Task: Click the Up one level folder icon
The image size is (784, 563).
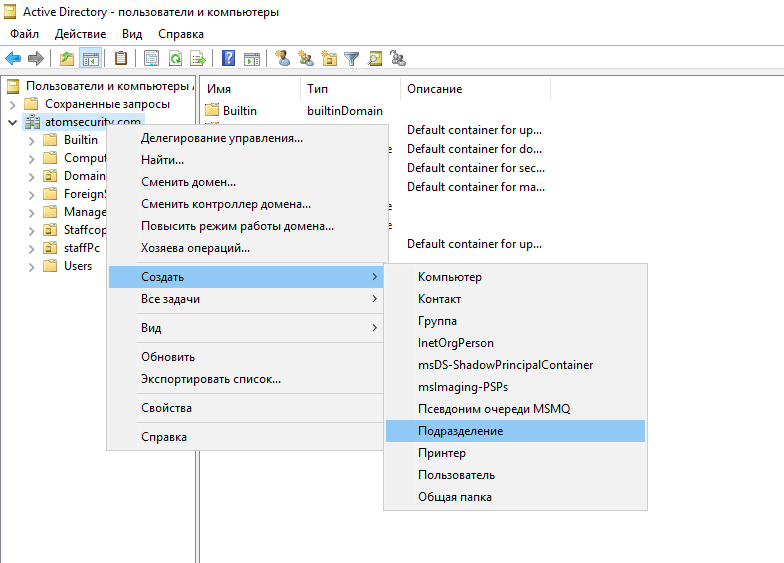Action: [67, 58]
